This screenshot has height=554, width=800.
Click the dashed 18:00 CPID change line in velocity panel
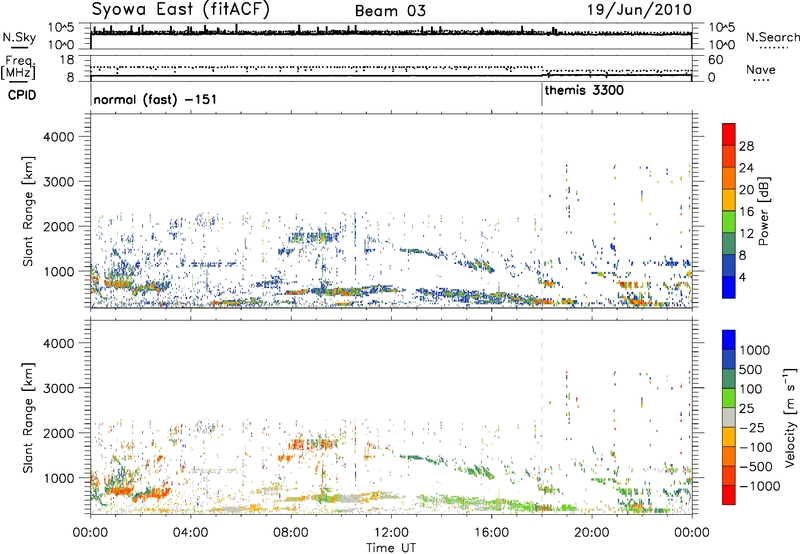[542, 417]
